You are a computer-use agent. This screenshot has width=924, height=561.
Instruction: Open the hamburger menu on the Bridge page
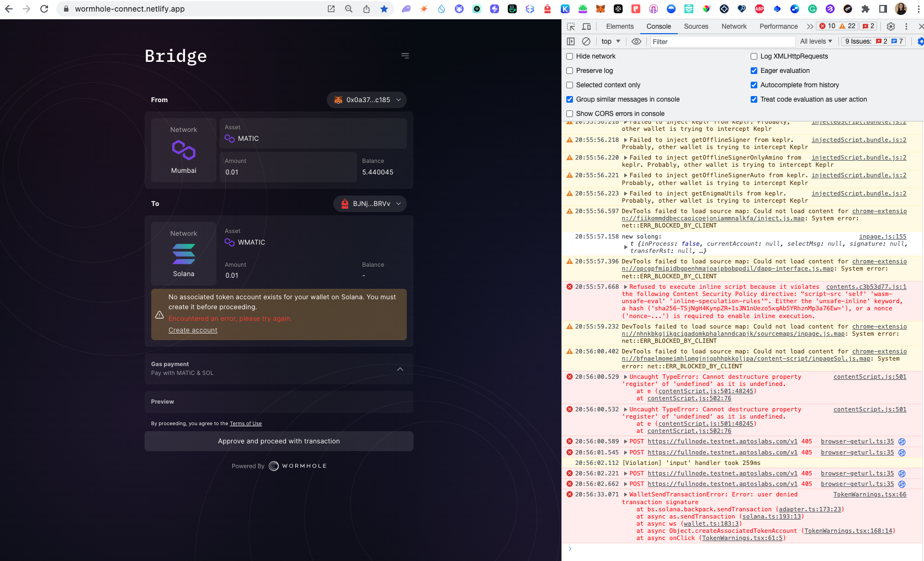(405, 55)
